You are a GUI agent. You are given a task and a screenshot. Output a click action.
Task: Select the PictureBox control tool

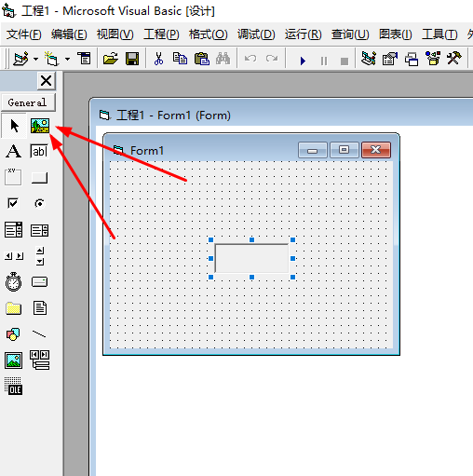coord(40,126)
